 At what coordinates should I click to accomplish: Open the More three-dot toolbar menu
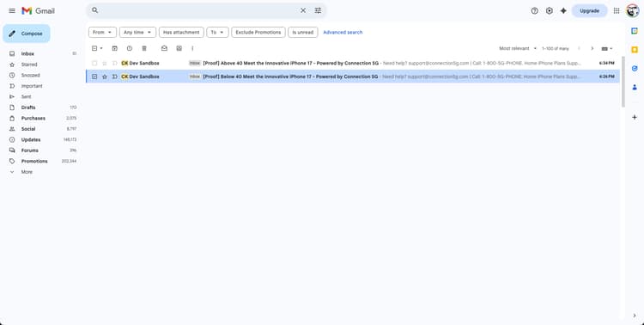[192, 48]
